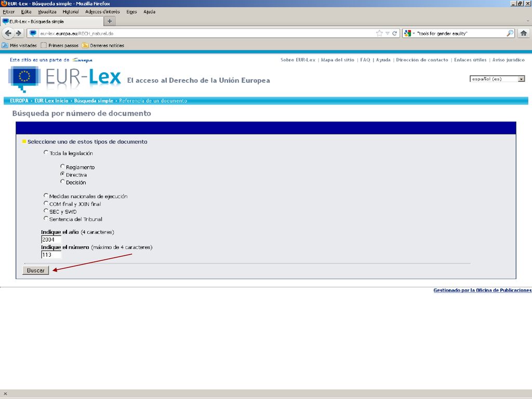Select the EUR-Lex Búsqueda simple tab

(51, 21)
